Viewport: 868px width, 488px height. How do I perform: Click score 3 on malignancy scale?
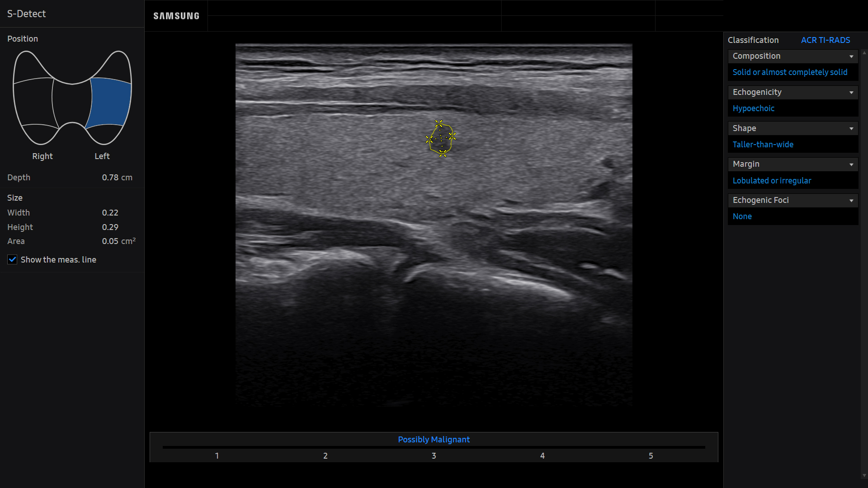click(434, 456)
